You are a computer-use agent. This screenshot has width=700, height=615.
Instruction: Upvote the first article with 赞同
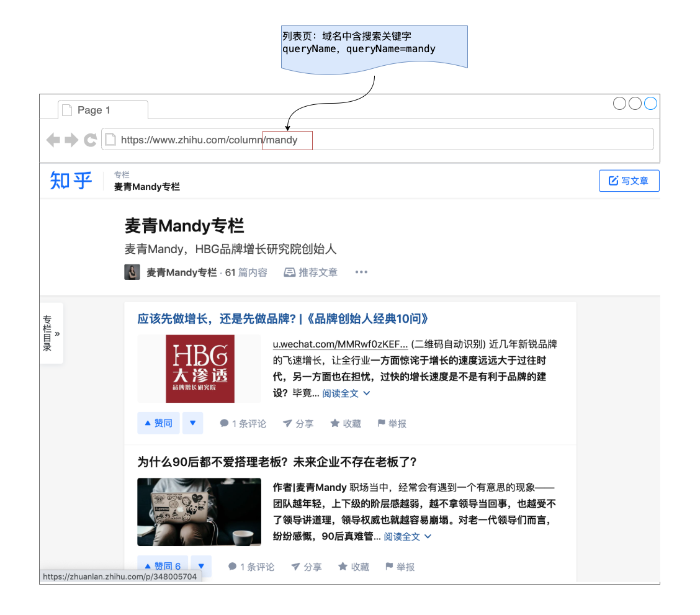(158, 423)
